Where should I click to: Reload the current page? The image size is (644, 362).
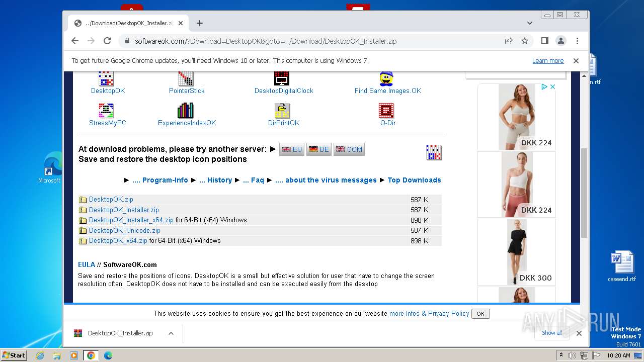(107, 41)
